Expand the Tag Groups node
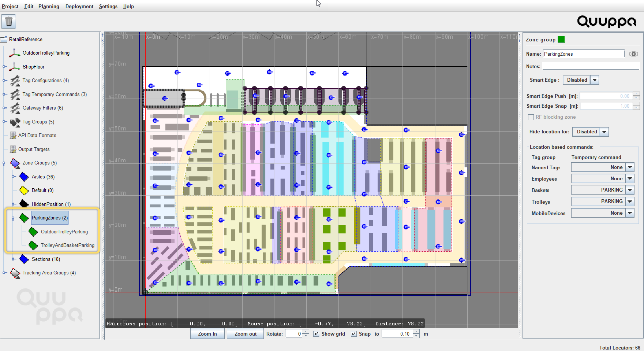The image size is (644, 351). coord(4,122)
